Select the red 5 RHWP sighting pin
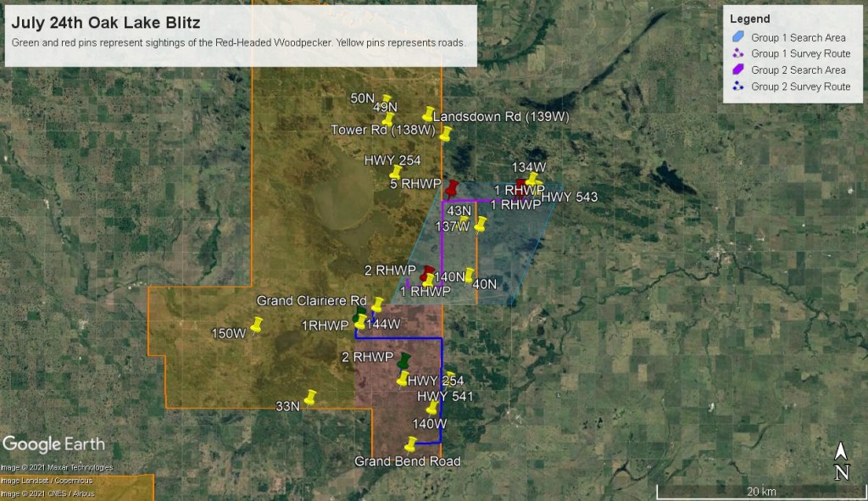Image resolution: width=868 pixels, height=501 pixels. 452,187
